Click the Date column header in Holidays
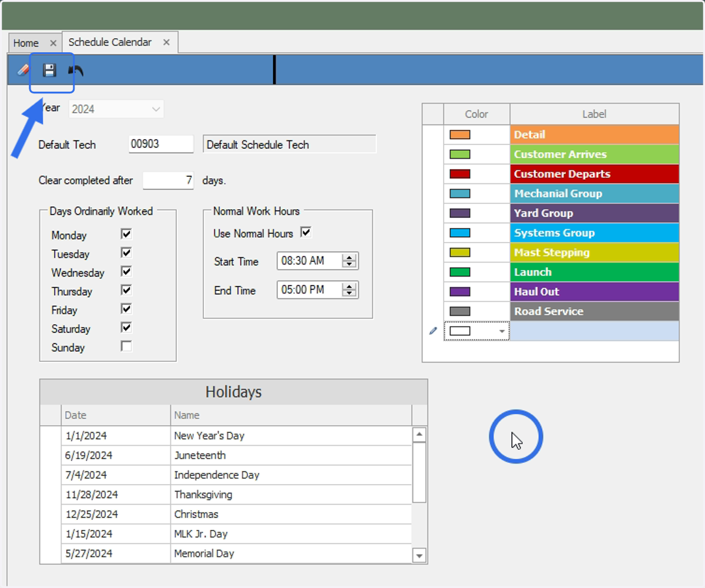705x588 pixels. pyautogui.click(x=116, y=415)
